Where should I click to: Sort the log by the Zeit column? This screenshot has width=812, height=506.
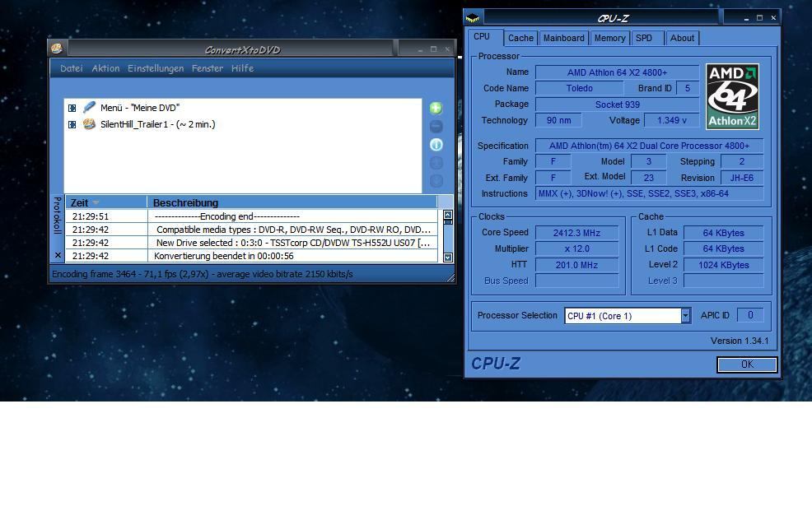(x=106, y=202)
